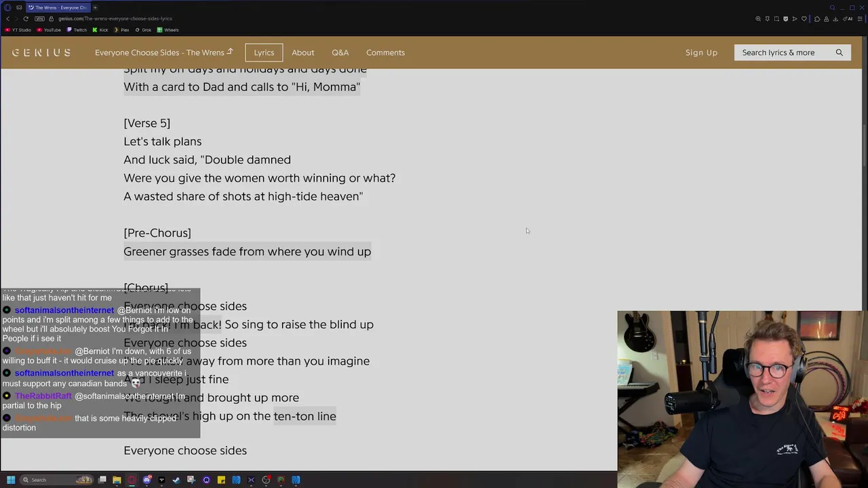The width and height of the screenshot is (868, 488).
Task: Click the '[Pre-Chorus]' section label
Action: (157, 233)
